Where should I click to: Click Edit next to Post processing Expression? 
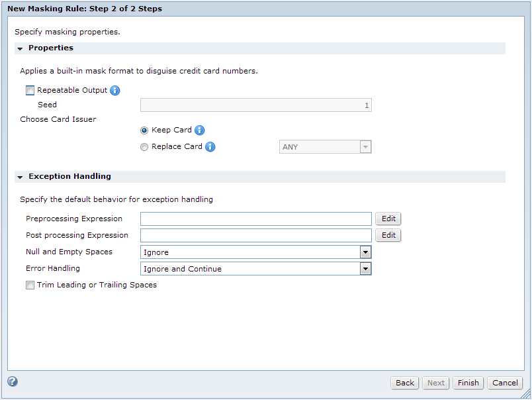pos(388,235)
